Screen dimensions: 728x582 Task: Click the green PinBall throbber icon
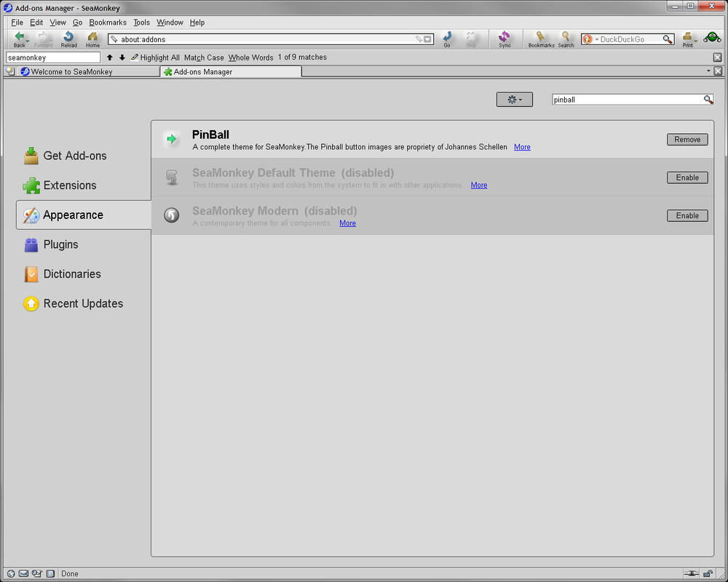point(712,38)
